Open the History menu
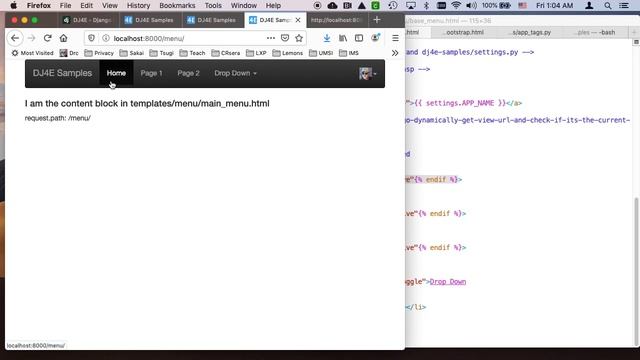The width and height of the screenshot is (640, 360). pos(138,6)
